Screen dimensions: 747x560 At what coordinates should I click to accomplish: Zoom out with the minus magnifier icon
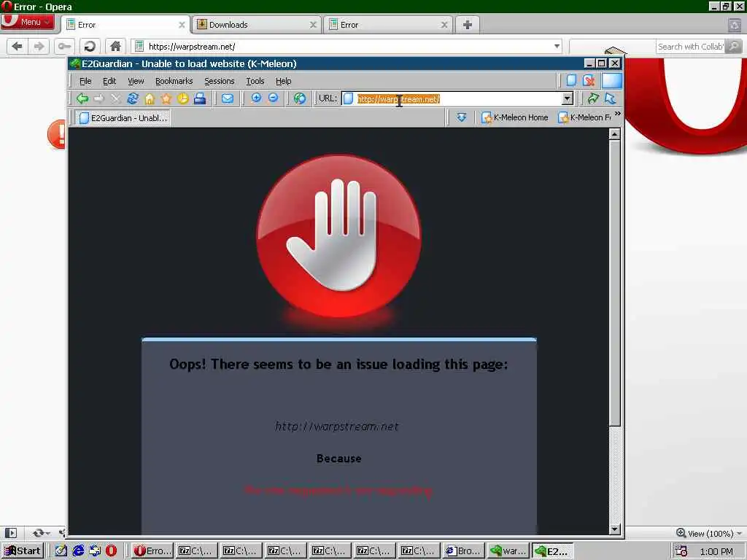click(x=273, y=98)
